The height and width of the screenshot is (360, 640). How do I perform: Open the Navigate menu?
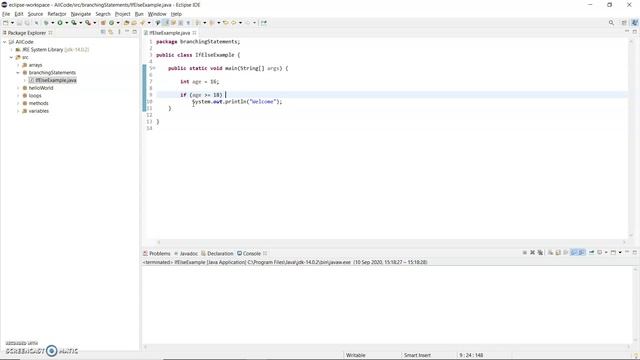pos(81,14)
